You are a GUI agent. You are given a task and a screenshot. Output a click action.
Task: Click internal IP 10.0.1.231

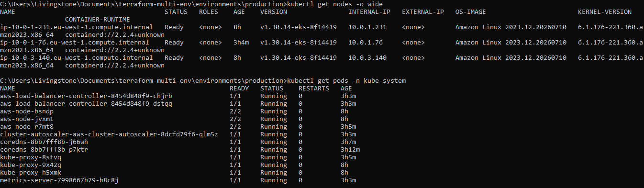click(367, 27)
